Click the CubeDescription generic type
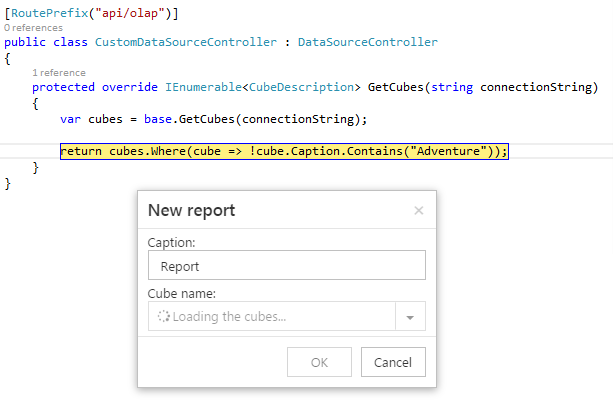 pos(301,87)
